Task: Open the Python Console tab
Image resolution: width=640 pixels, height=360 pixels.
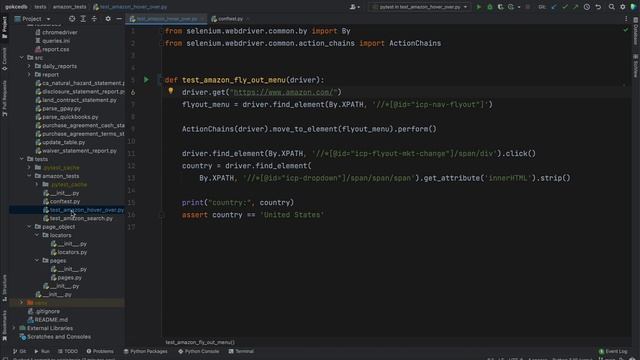Action: (199, 351)
